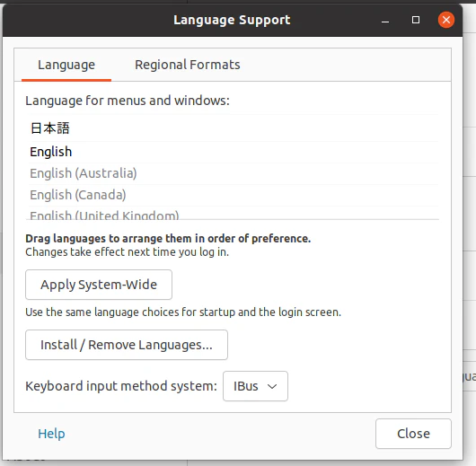Maximize the Language Support window
This screenshot has height=466, width=476.
[x=416, y=20]
